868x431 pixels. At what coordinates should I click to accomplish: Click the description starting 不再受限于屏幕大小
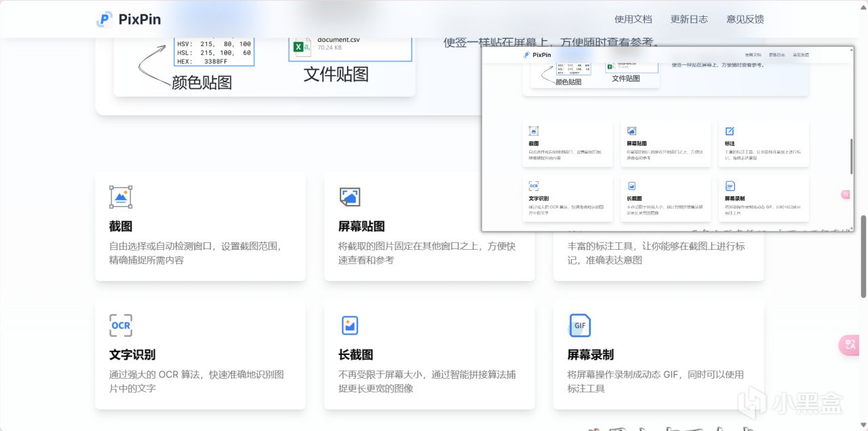point(427,381)
